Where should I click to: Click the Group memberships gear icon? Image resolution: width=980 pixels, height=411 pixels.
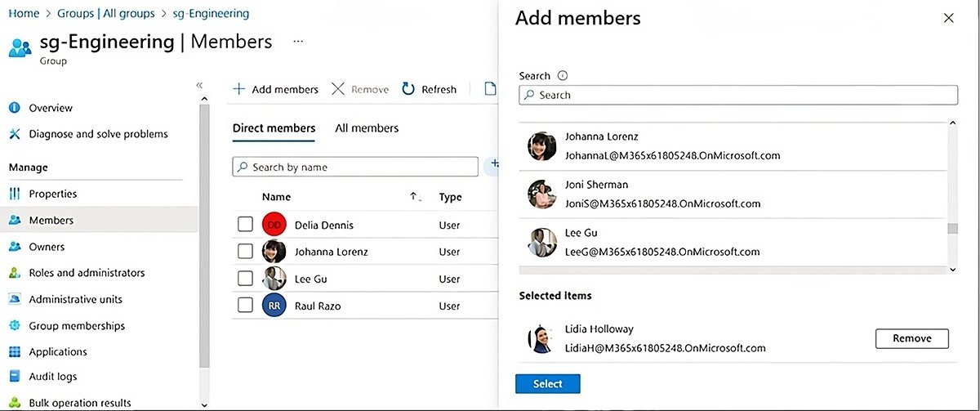tap(14, 325)
